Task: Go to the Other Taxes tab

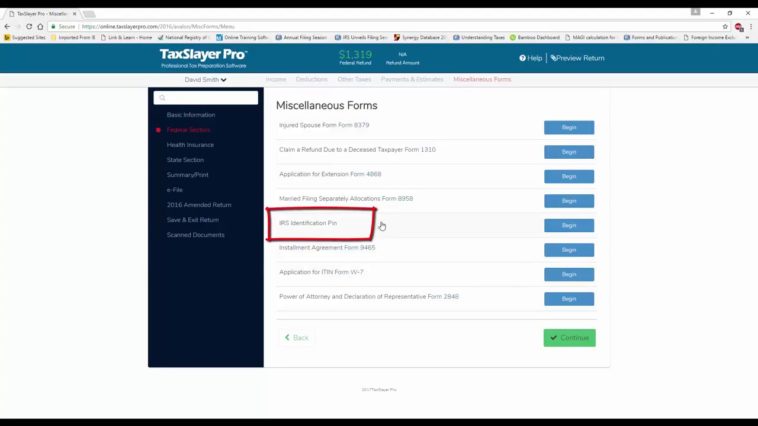Action: (354, 79)
